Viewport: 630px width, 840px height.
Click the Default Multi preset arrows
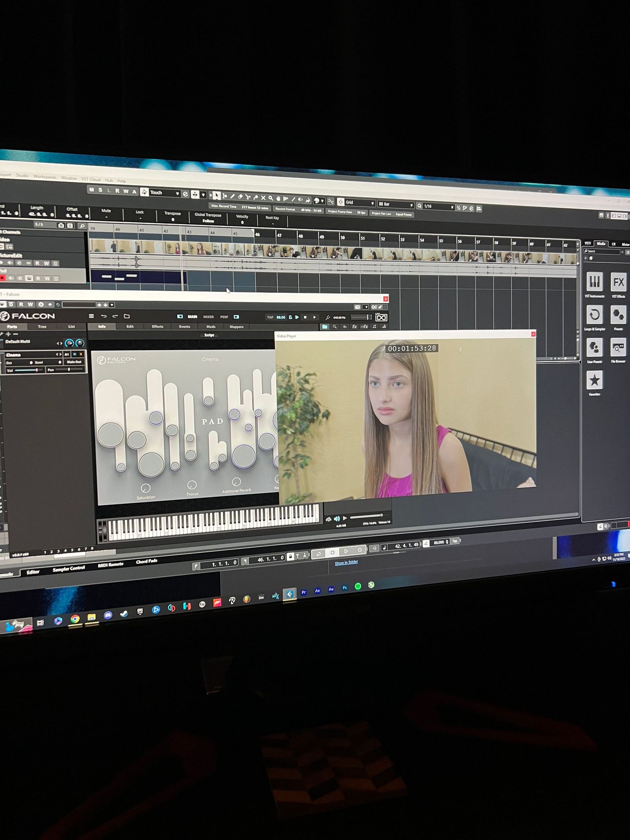(59, 343)
